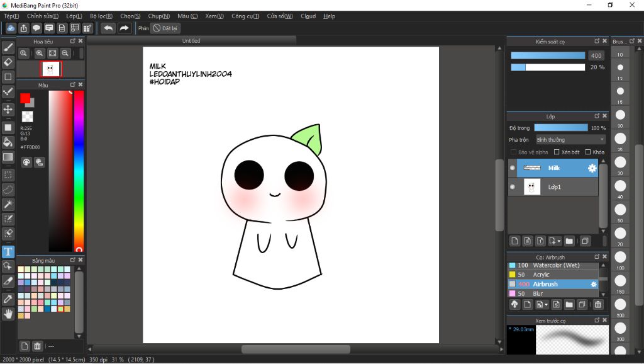Pop out the Kiểm soát cọ panel

point(597,41)
